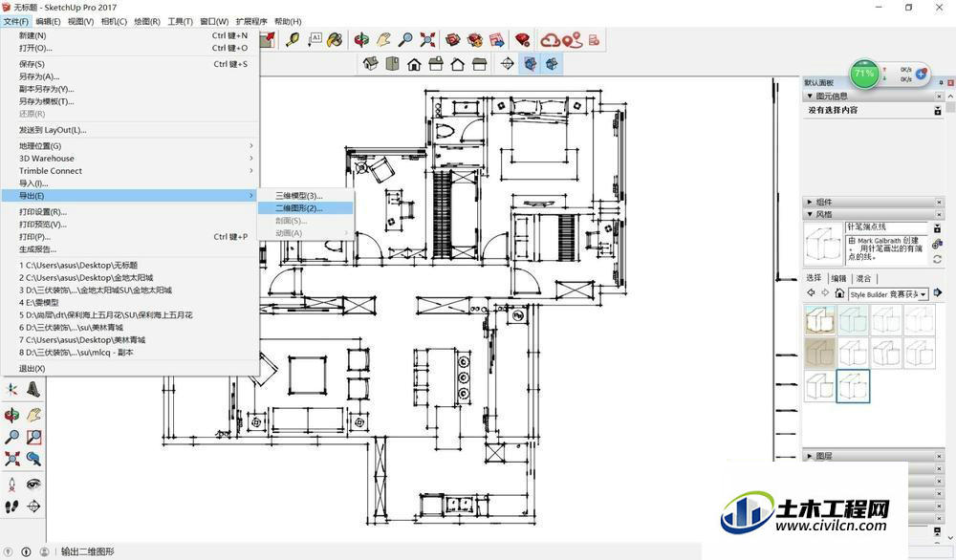Image resolution: width=956 pixels, height=560 pixels.
Task: Select the Walk footprints tool
Action: 11,506
